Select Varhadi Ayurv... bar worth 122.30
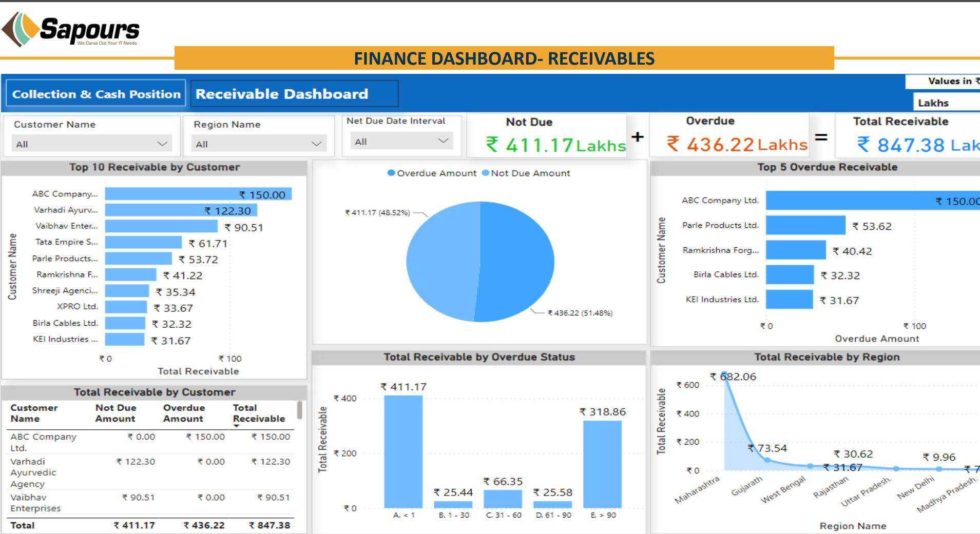980x534 pixels. pos(181,210)
